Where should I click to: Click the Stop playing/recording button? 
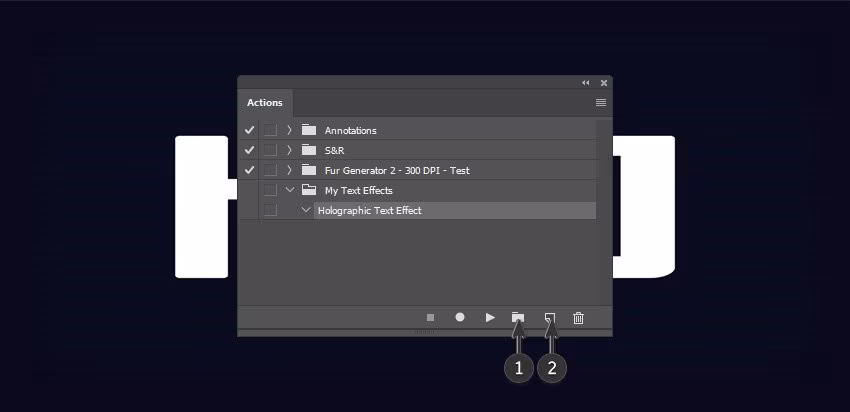coord(430,318)
